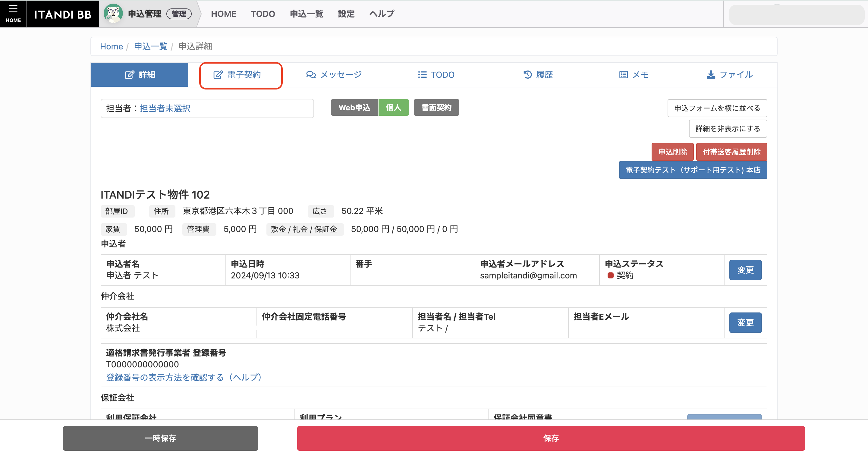Click the red 申込削除 button

tap(672, 152)
